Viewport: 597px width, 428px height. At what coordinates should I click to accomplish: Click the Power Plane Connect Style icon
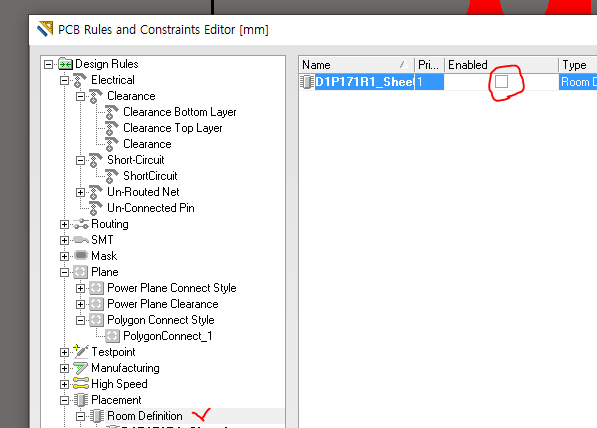96,288
